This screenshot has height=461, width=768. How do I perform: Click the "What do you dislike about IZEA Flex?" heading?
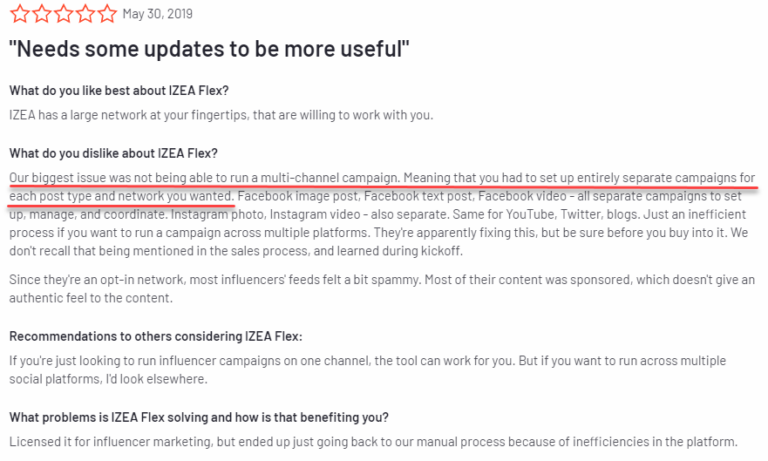pyautogui.click(x=113, y=153)
